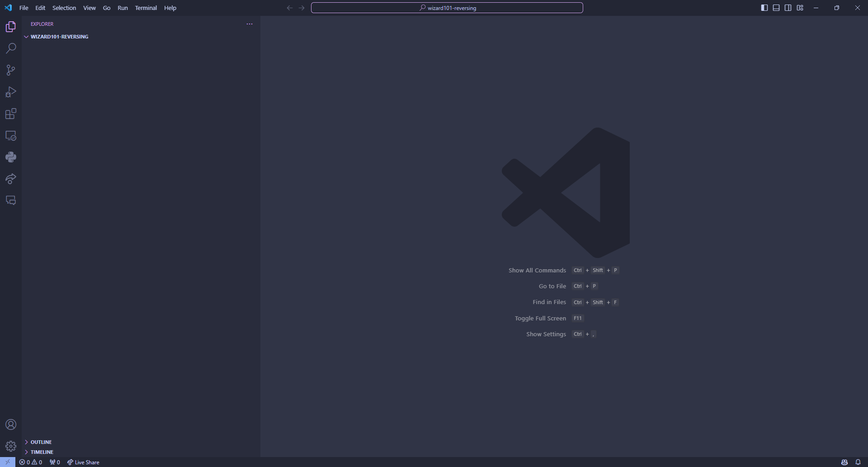Start Live Share from status bar
The width and height of the screenshot is (868, 467).
(x=83, y=462)
